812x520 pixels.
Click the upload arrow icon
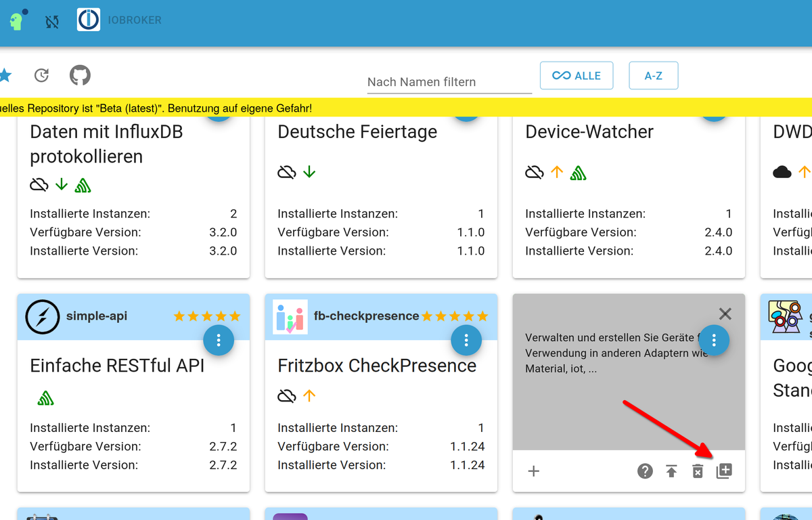coord(671,471)
